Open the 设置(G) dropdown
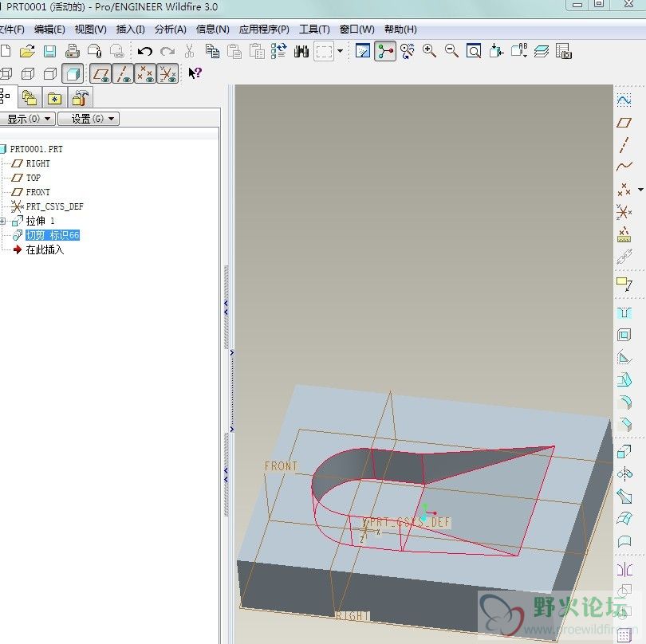The height and width of the screenshot is (644, 646). pyautogui.click(x=89, y=119)
